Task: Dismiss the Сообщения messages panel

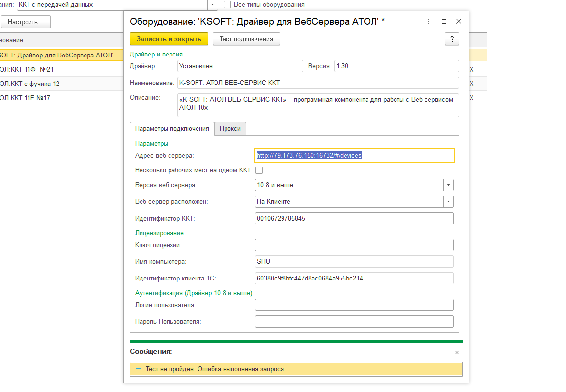Action: pos(457,352)
